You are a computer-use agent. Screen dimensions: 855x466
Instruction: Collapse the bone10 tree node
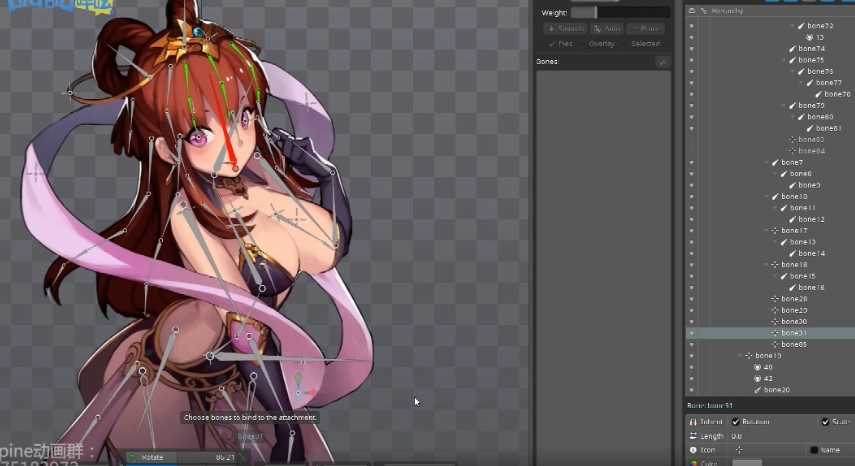coord(766,197)
